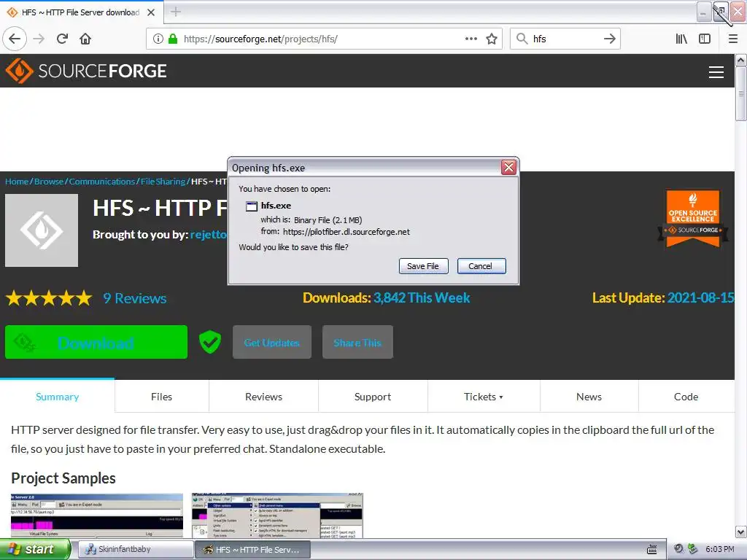
Task: Switch to the Summary tab
Action: coord(57,396)
